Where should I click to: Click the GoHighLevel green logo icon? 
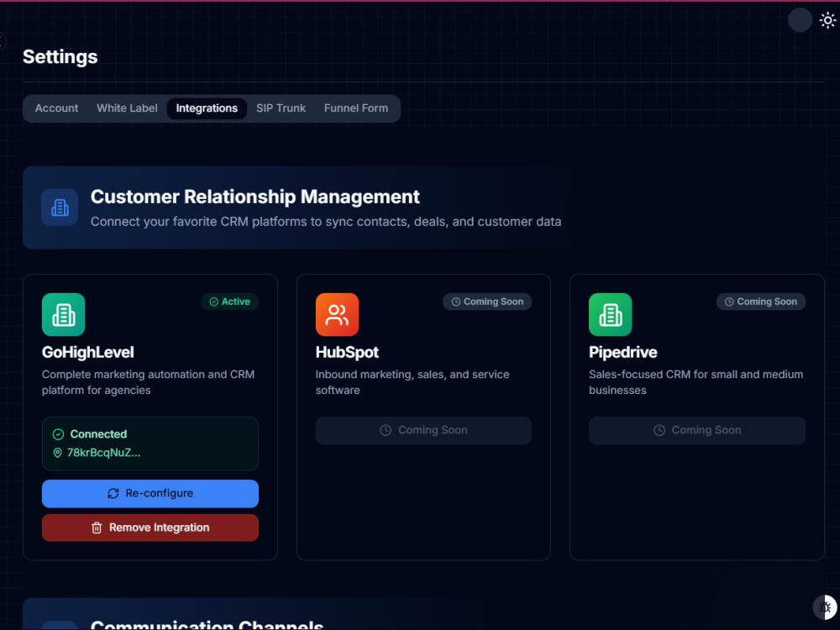click(63, 314)
